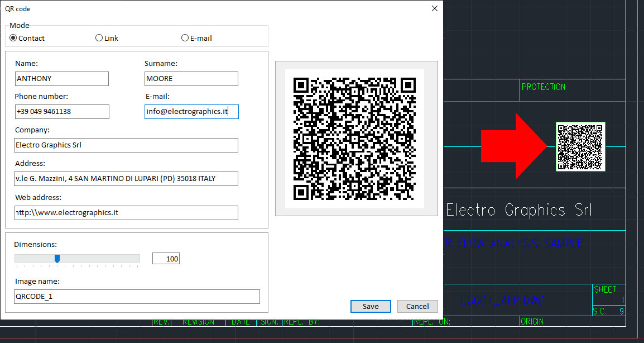
Task: Click the Dimensions value box showing 100
Action: coord(166,259)
